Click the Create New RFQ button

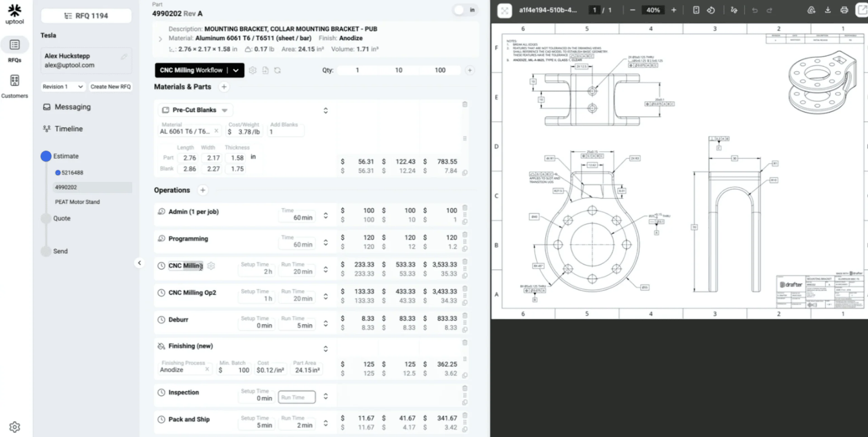(110, 87)
